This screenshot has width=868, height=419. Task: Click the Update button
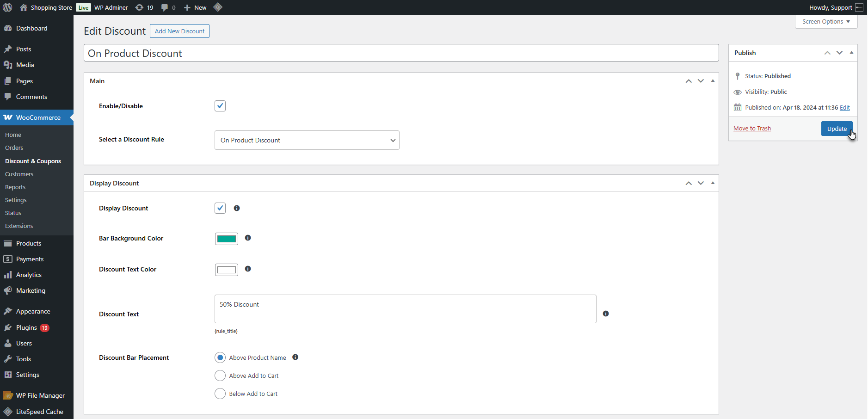pyautogui.click(x=837, y=129)
